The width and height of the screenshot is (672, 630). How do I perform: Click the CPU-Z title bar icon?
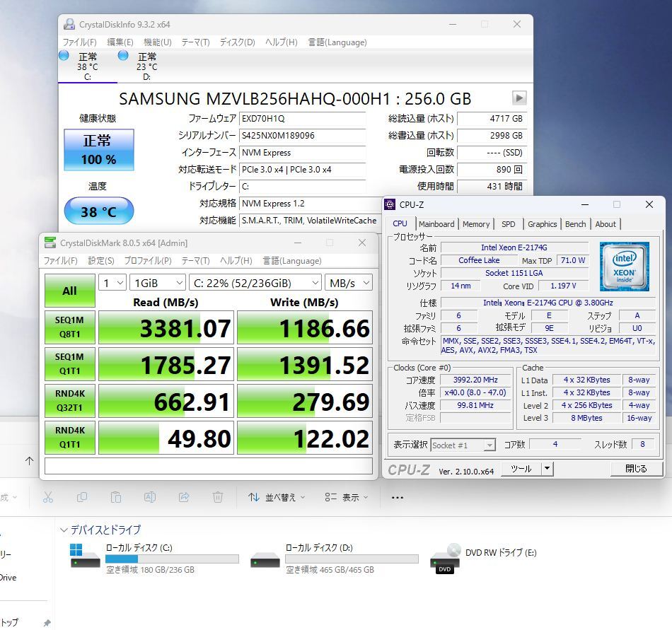click(x=390, y=205)
